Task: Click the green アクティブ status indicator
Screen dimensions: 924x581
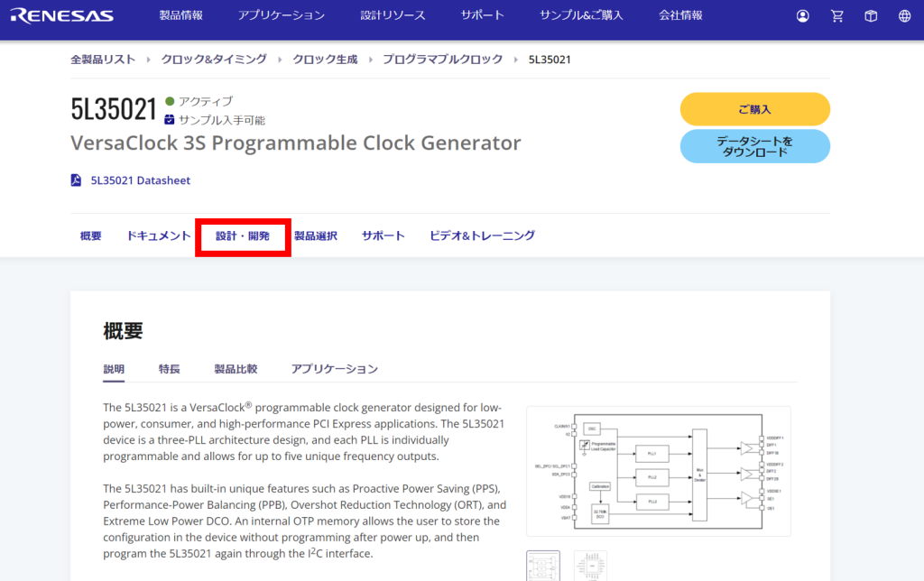Action: pyautogui.click(x=168, y=101)
